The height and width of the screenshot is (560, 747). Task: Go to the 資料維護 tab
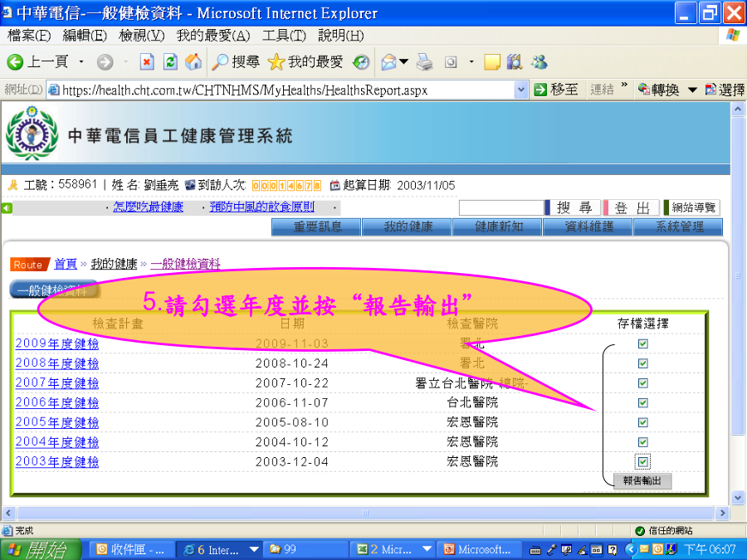[588, 226]
